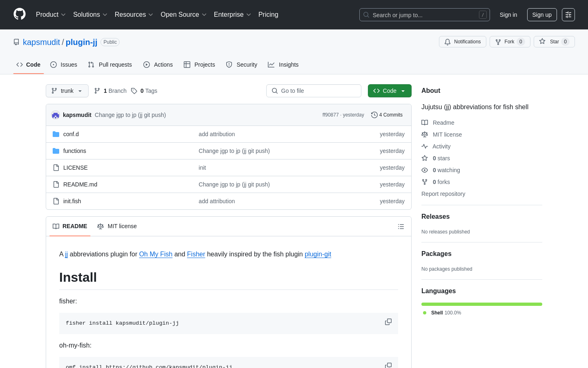Select the Code tab
The height and width of the screenshot is (368, 588).
point(29,65)
